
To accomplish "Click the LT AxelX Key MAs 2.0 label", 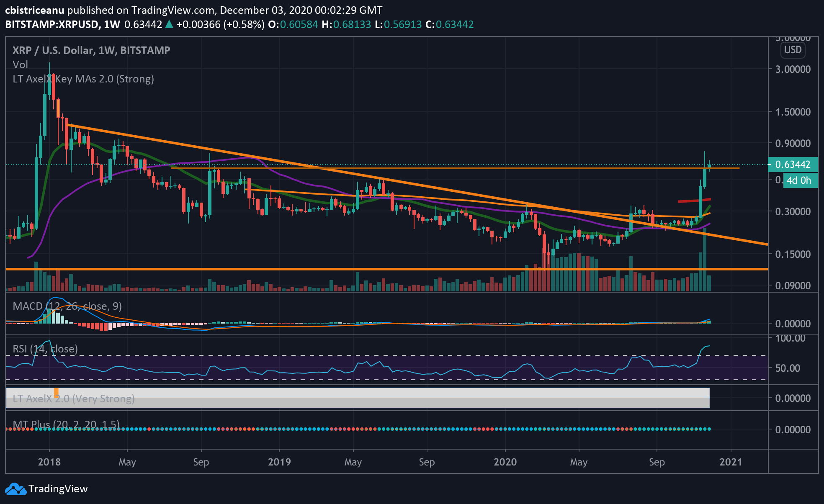I will [x=83, y=79].
